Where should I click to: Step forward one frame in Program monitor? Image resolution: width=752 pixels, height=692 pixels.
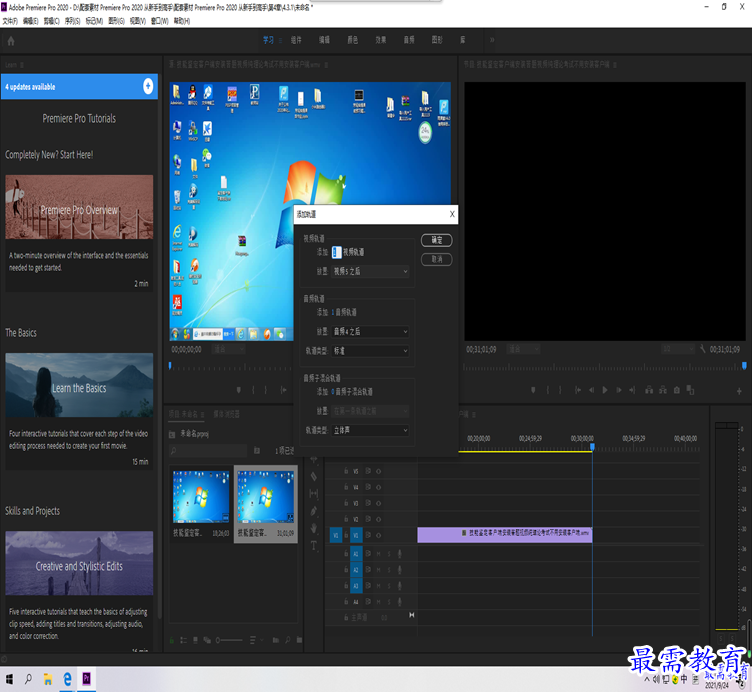(619, 390)
